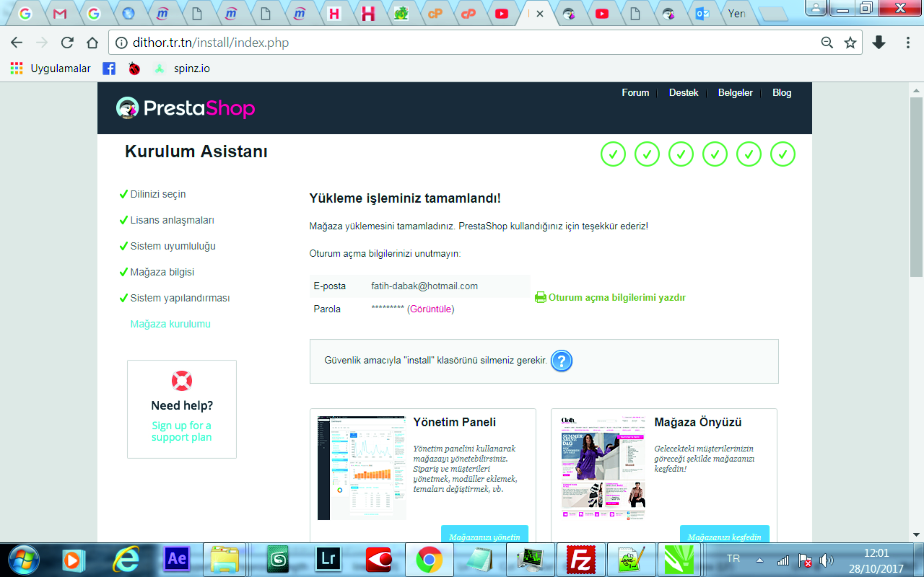Switch to the first Google tab
This screenshot has height=577, width=924.
(25, 14)
